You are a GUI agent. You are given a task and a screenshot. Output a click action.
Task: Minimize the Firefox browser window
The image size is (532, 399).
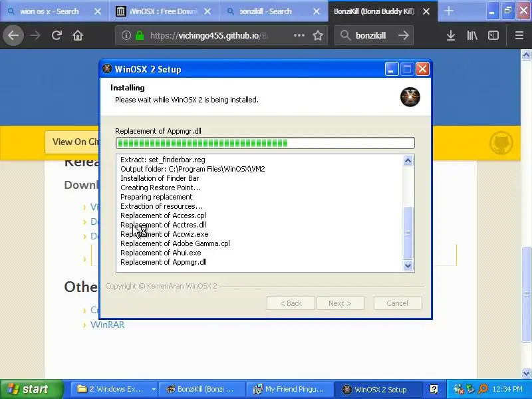[x=491, y=11]
